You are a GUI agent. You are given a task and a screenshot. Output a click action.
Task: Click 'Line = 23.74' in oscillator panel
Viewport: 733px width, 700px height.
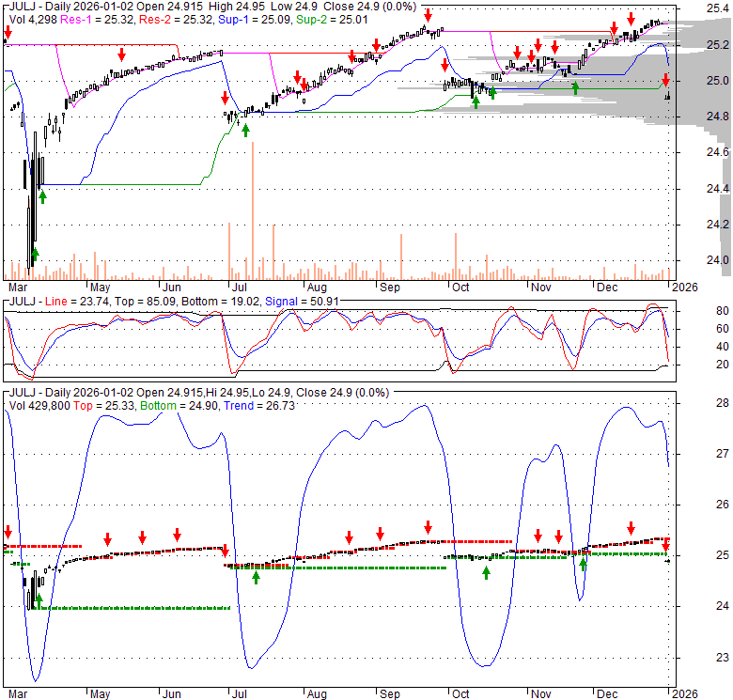[x=78, y=302]
